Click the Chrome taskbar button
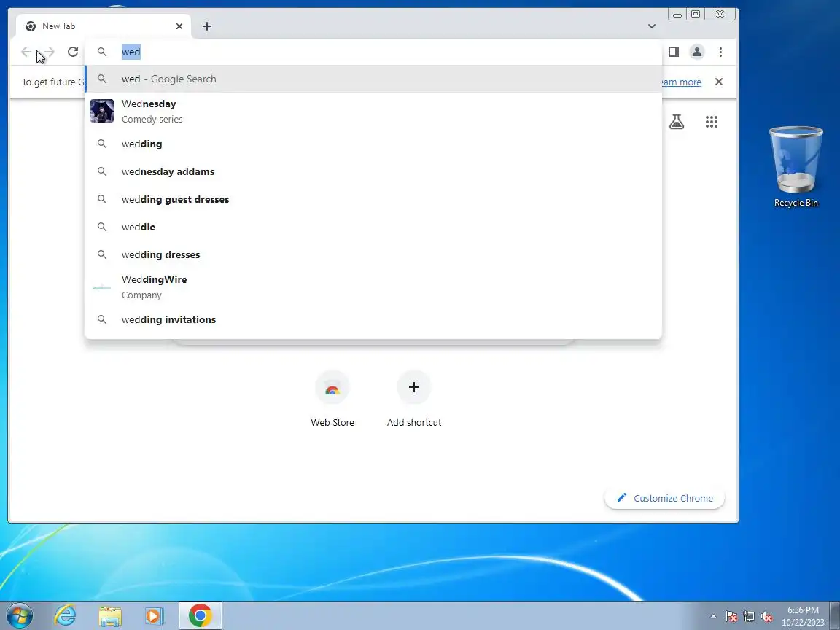Screen dimensions: 840x630 200,615
